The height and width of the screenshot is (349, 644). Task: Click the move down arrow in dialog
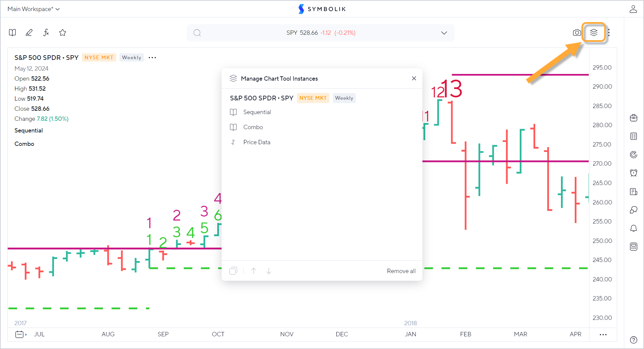click(x=269, y=271)
